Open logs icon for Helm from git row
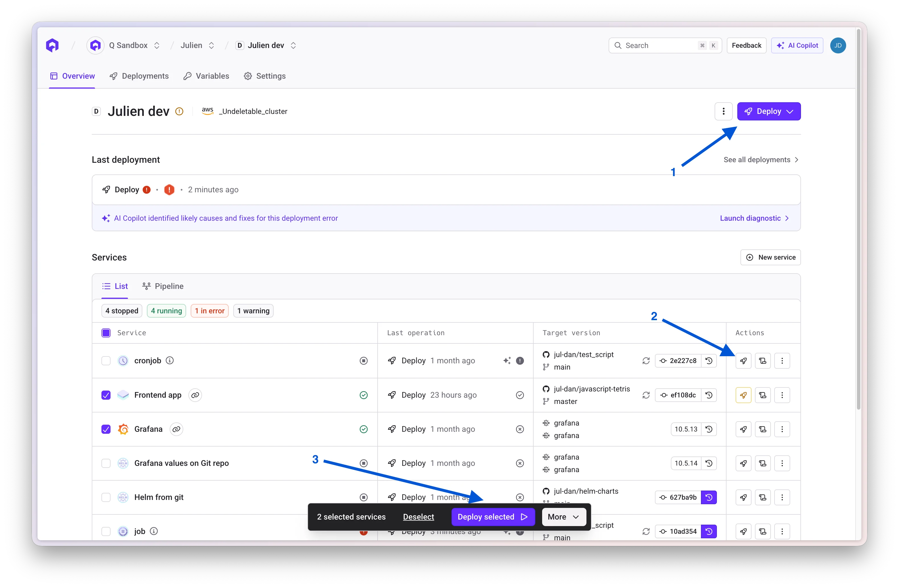 pyautogui.click(x=763, y=497)
